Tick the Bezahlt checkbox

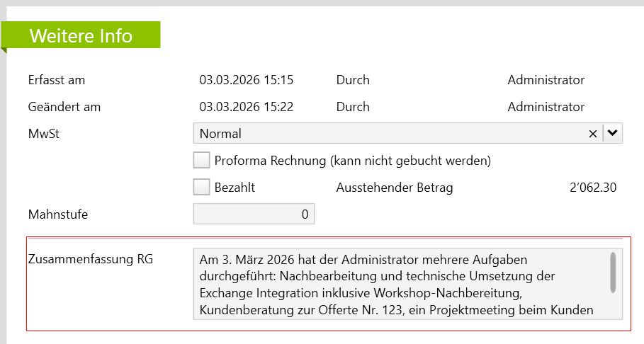pyautogui.click(x=202, y=188)
